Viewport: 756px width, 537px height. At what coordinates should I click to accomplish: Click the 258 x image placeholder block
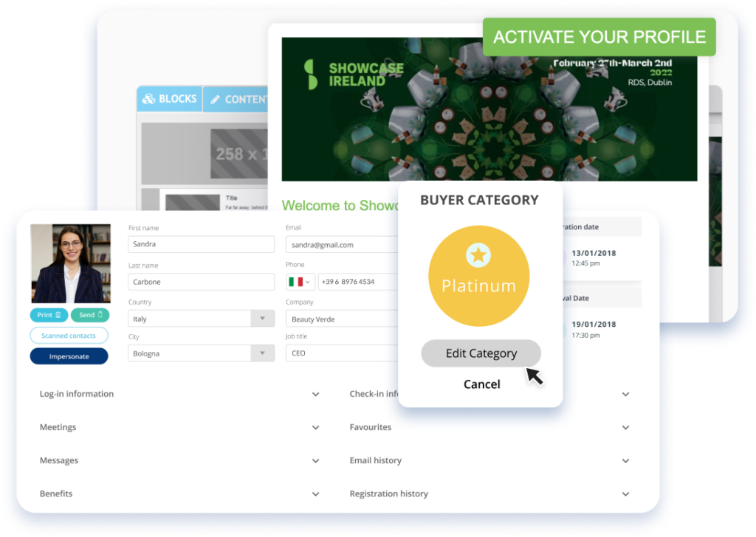(239, 153)
